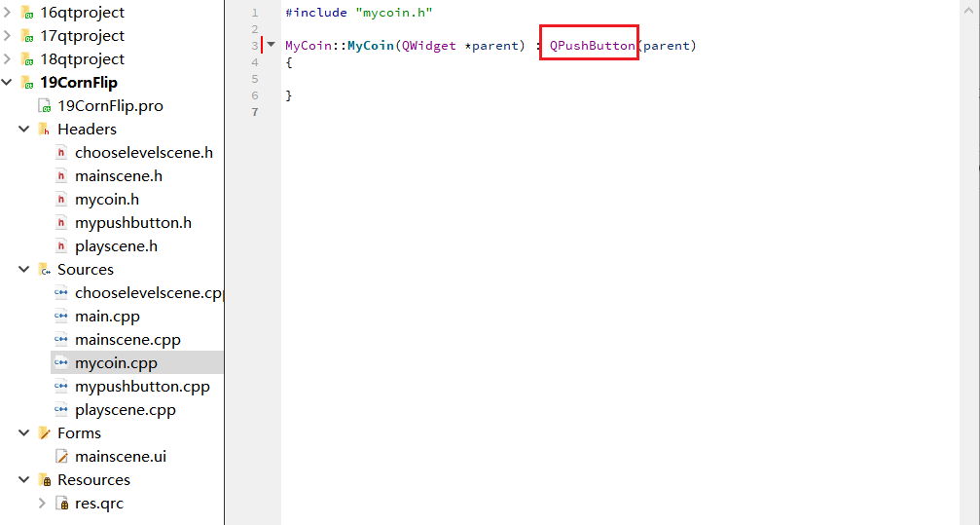The image size is (980, 525).
Task: Open mainscene.ui form file
Action: pos(121,457)
